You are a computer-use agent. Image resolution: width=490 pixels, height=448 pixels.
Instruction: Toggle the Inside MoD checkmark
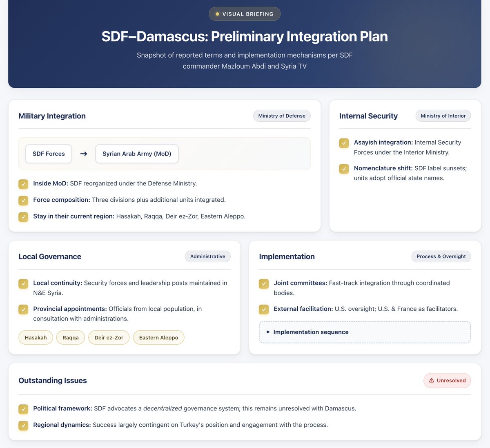(24, 184)
